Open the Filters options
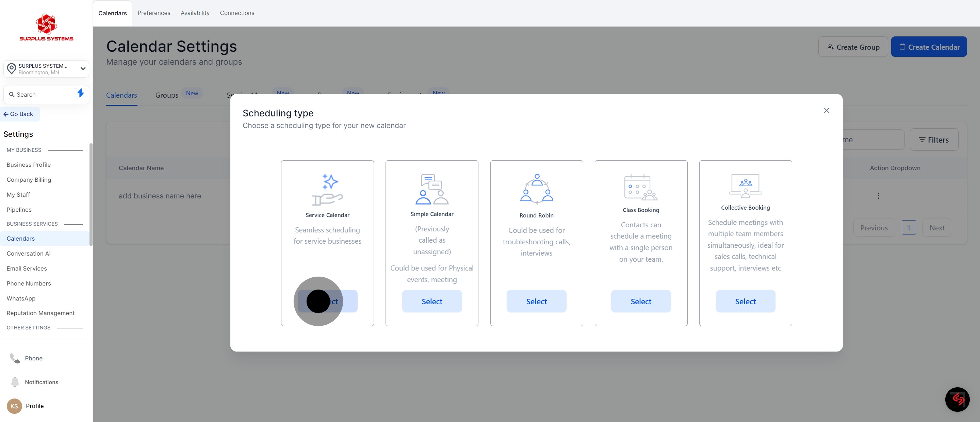Screen dimensions: 980x422 (934, 140)
